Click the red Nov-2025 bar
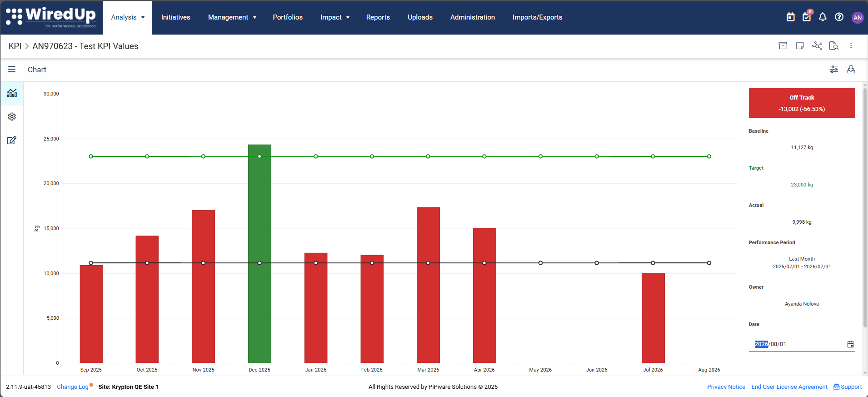Viewport: 868px width, 397px height. pyautogui.click(x=203, y=286)
